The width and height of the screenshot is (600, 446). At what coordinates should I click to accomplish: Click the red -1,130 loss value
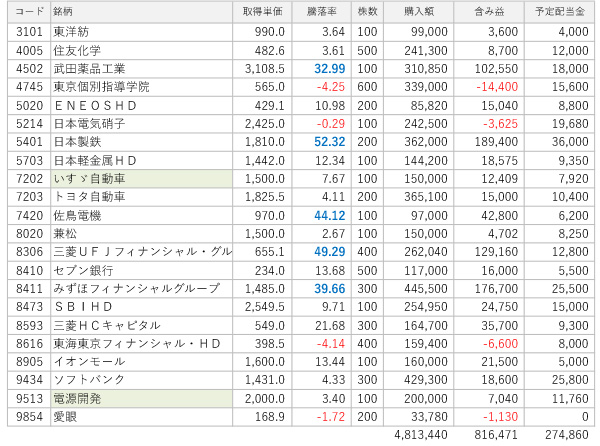coord(500,417)
